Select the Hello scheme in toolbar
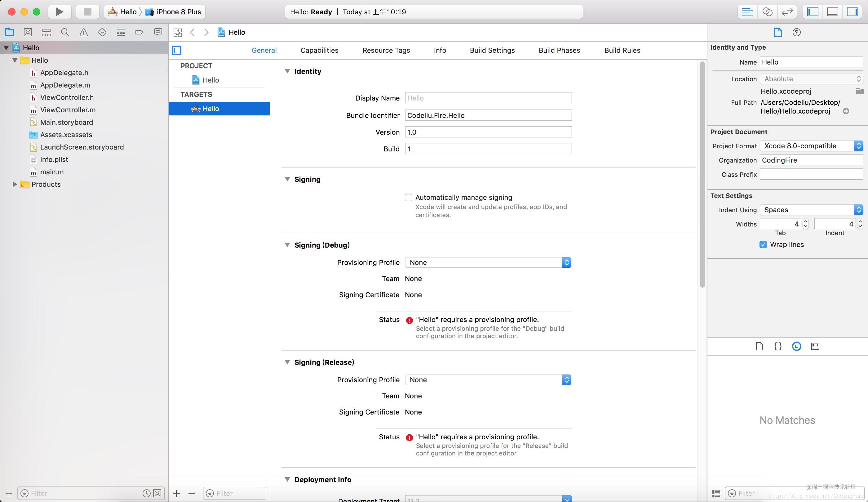 (x=123, y=12)
